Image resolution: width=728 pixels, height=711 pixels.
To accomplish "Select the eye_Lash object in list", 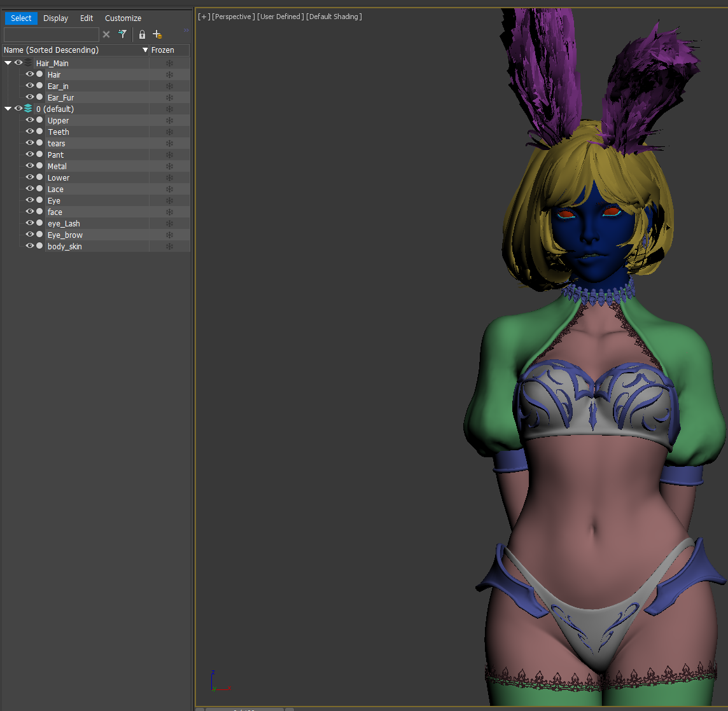I will (64, 224).
